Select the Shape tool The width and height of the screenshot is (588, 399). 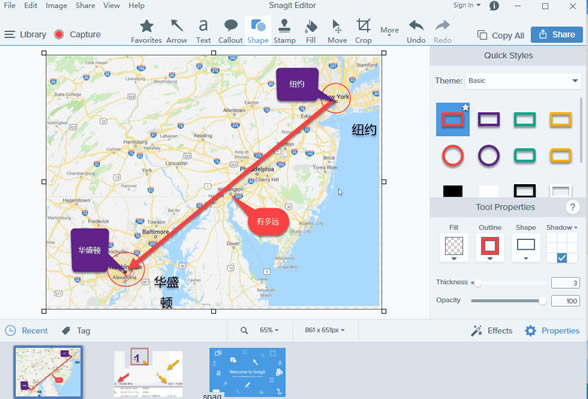(x=258, y=32)
